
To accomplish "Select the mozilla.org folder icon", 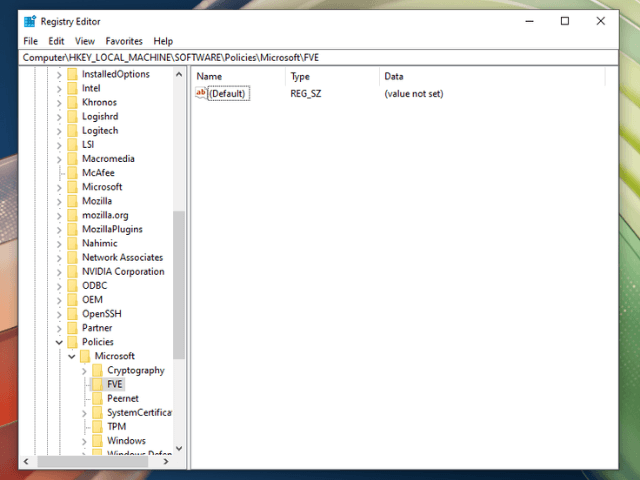I will click(72, 215).
